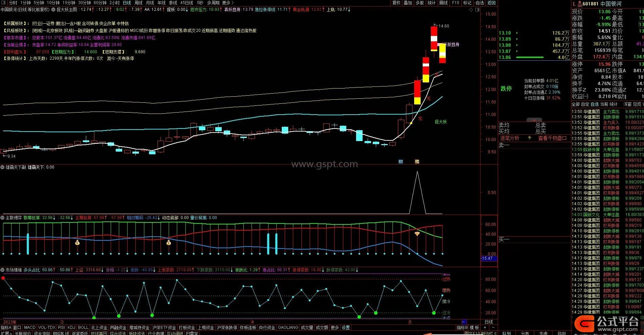Click the 财 marker below the candlesticks
Screen dimensions: 644x335
tap(401, 162)
